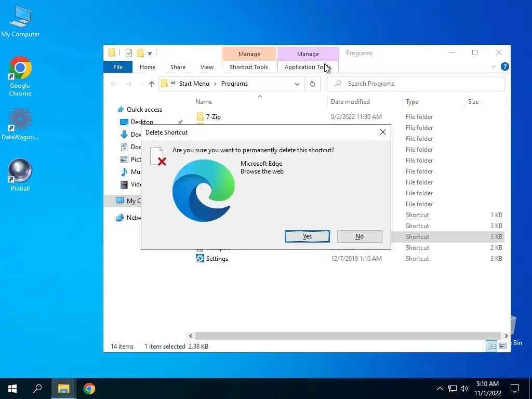Open recent locations dropdown arrow
Viewport: 532px width, 399px height.
coord(141,84)
